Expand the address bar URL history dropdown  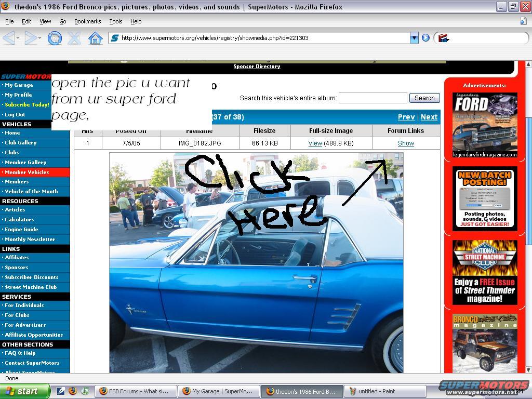[414, 38]
